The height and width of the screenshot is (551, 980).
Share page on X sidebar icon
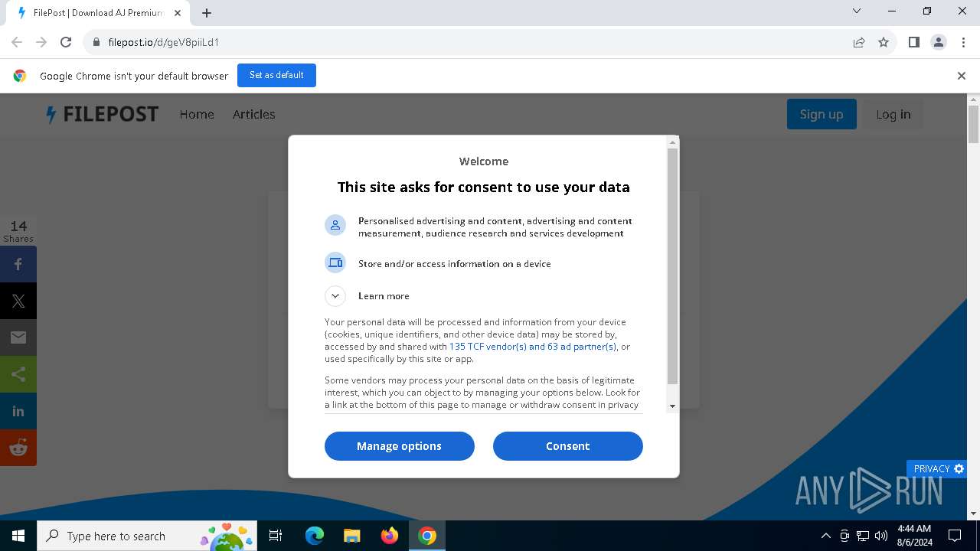pyautogui.click(x=18, y=301)
